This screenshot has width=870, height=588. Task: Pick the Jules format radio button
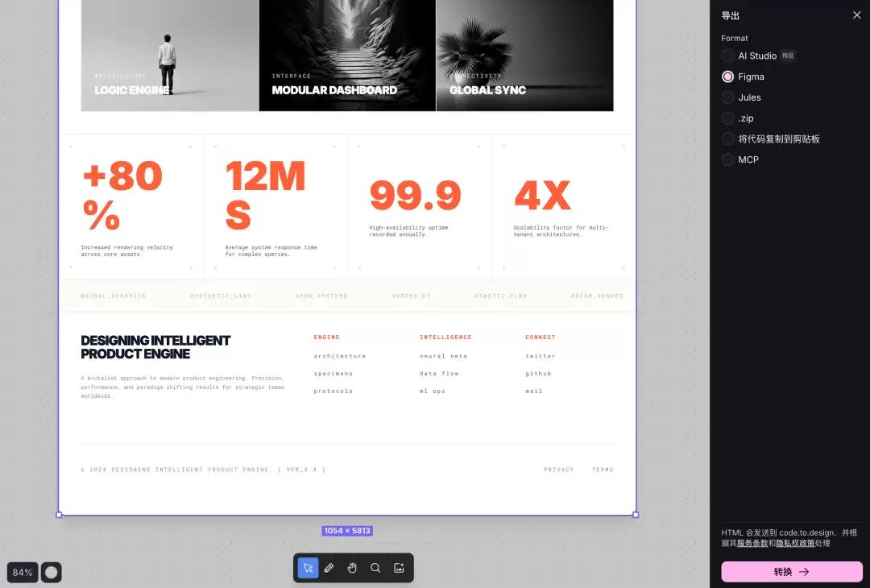(727, 97)
